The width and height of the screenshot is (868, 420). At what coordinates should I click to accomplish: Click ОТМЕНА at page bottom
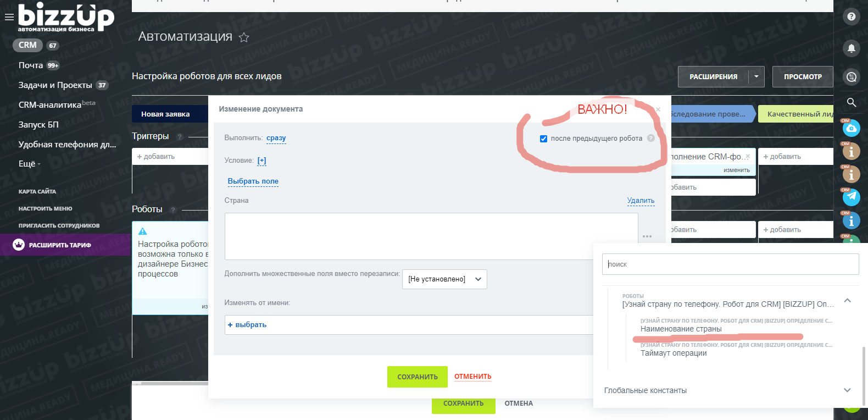[x=519, y=404]
